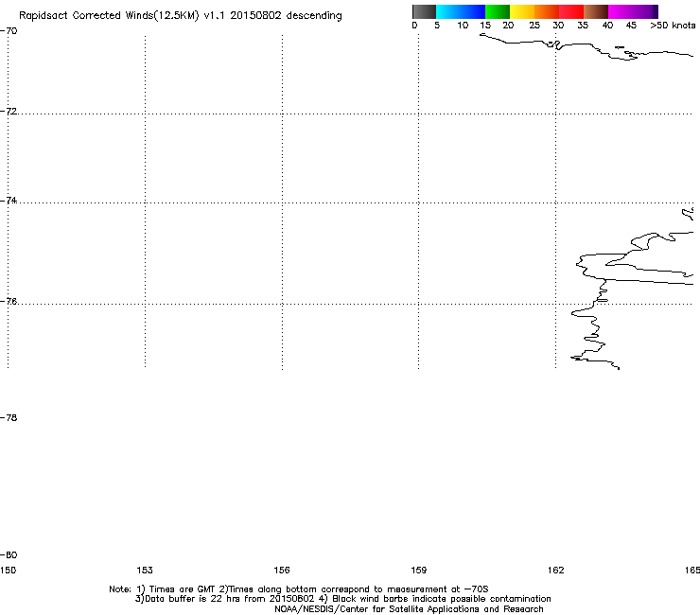This screenshot has height=615, width=700.
Task: Click the latitude label -78
Action: [x=9, y=417]
